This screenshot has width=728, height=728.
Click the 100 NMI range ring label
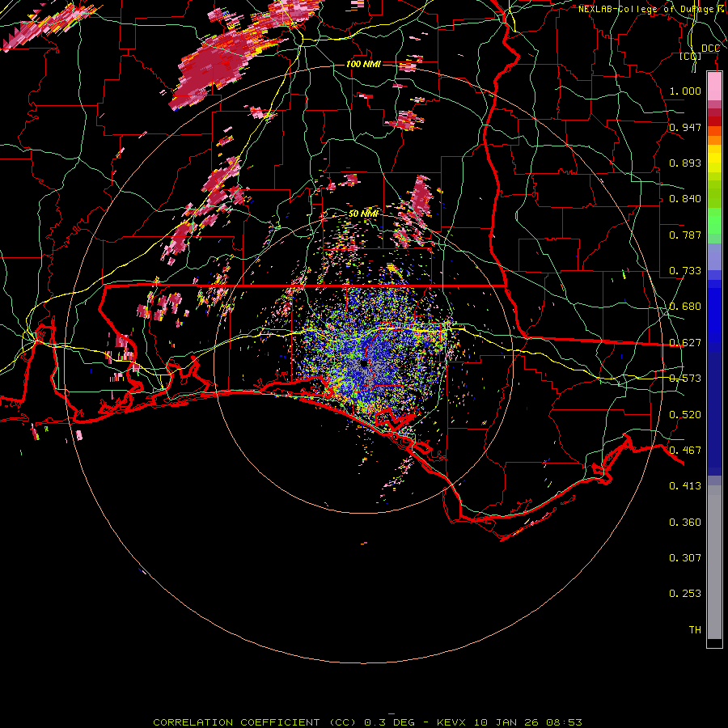point(363,64)
